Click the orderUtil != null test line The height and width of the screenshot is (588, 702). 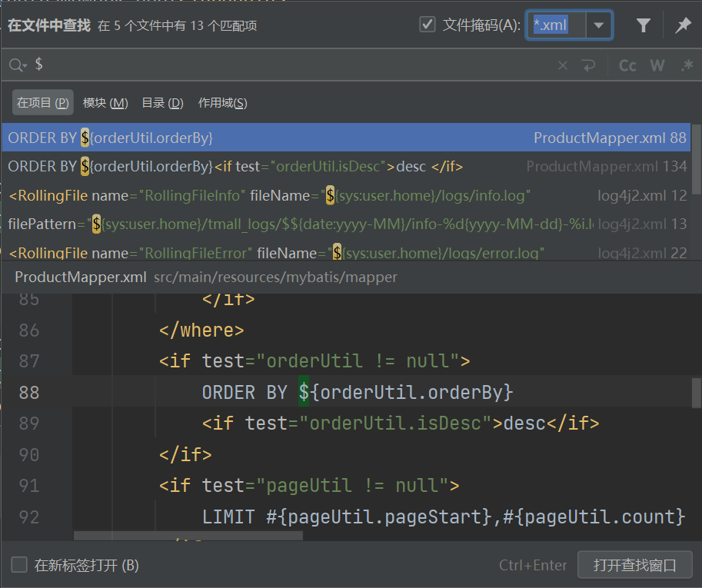[314, 361]
